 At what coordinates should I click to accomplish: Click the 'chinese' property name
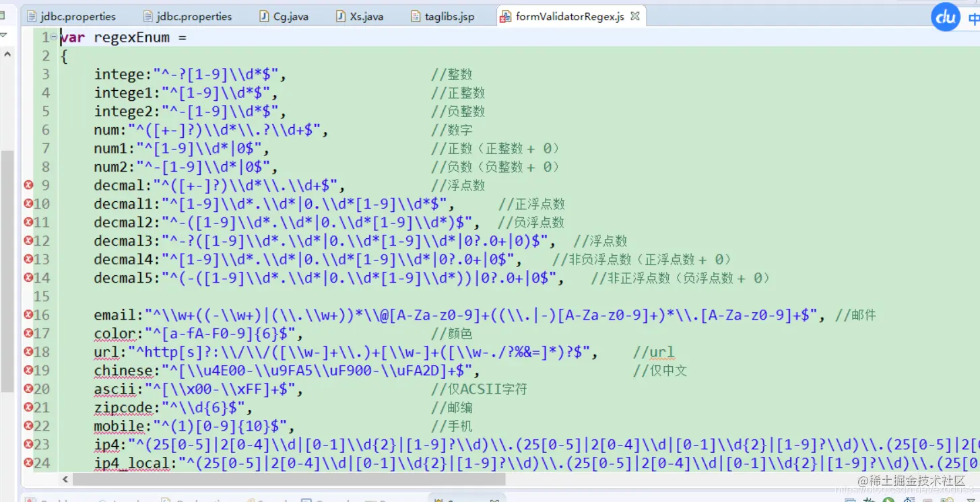click(x=123, y=371)
